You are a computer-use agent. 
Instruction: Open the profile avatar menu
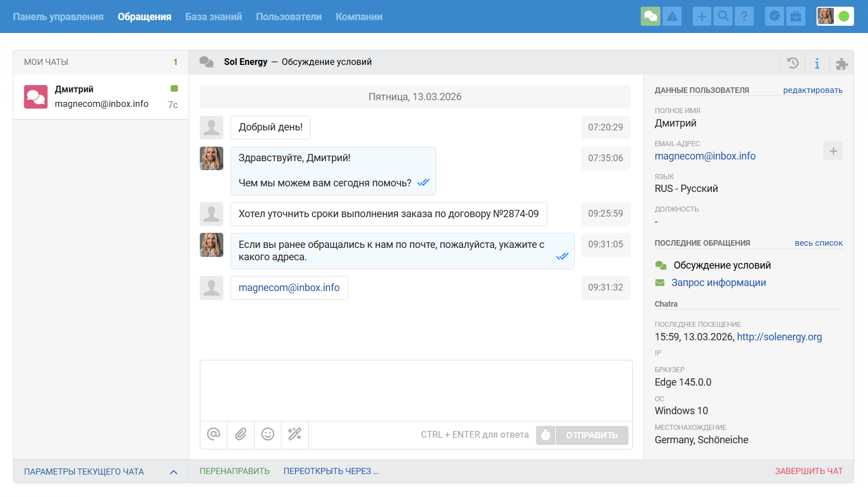point(825,16)
